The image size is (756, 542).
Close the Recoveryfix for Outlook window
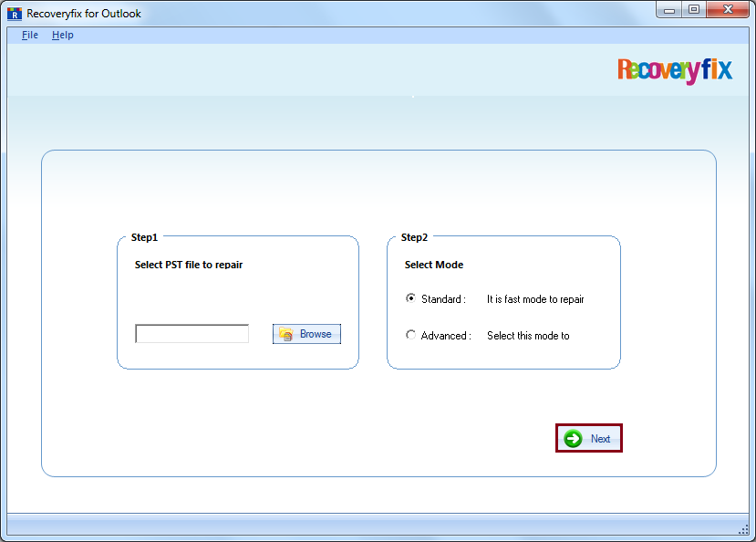tap(728, 10)
